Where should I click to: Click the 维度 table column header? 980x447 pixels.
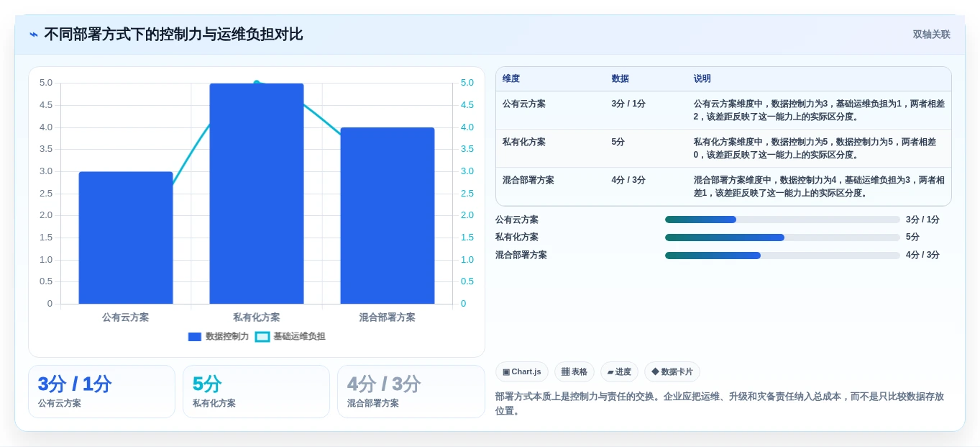511,78
